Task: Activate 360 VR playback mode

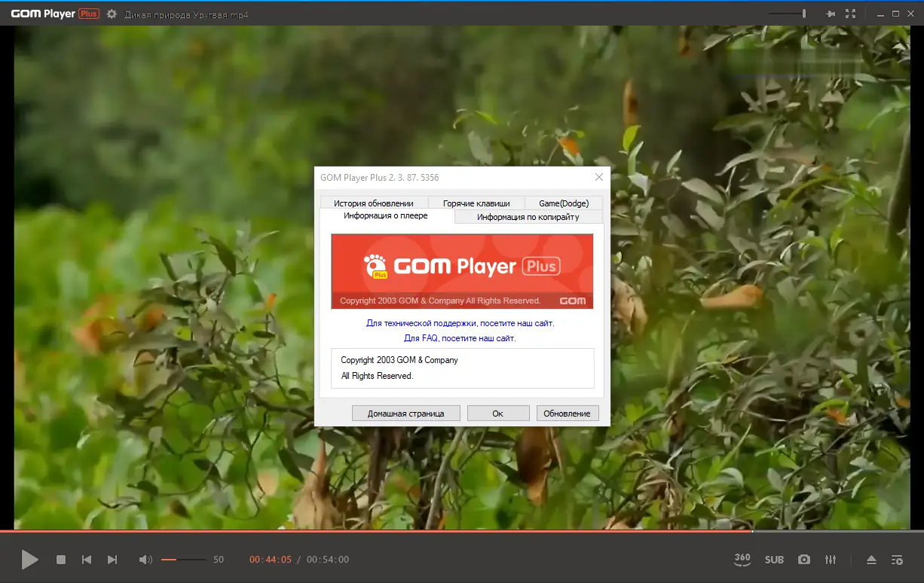Action: 742,560
